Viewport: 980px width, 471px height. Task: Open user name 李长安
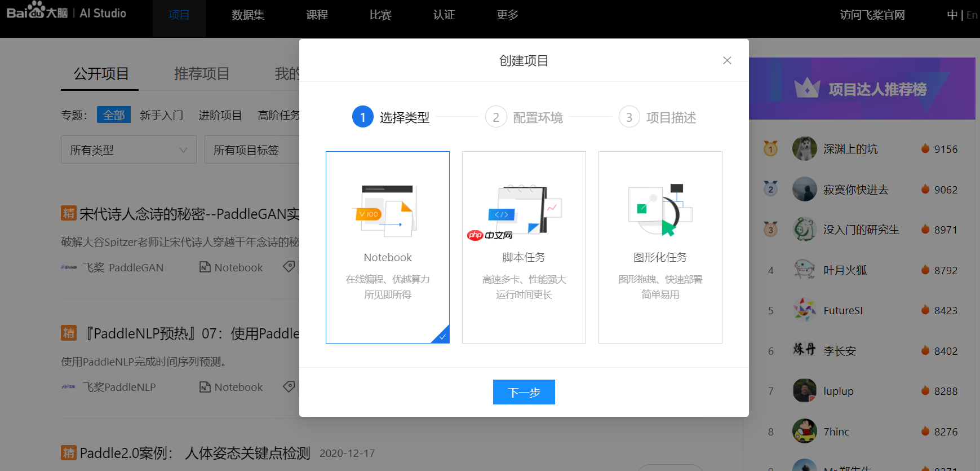(840, 351)
